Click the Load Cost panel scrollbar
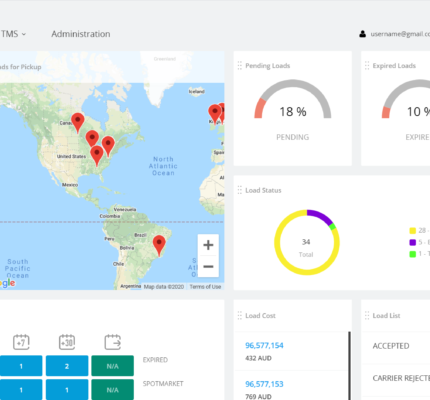430x400 pixels. click(x=349, y=366)
